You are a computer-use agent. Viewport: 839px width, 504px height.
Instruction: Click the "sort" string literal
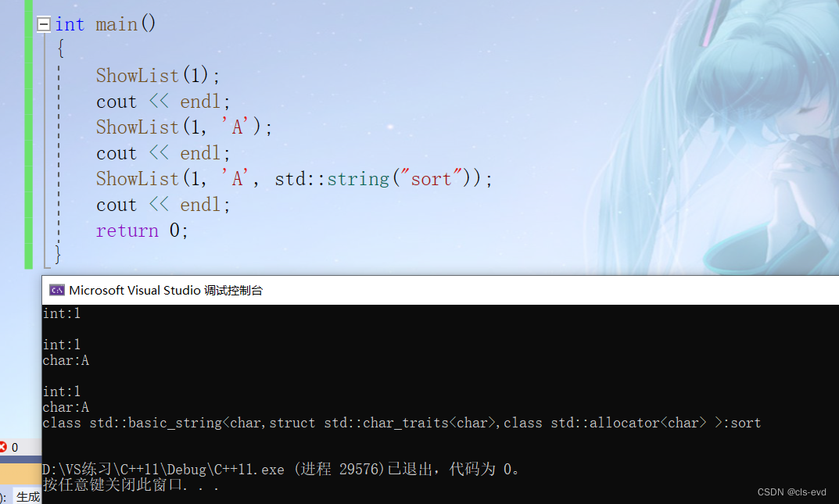tap(431, 178)
